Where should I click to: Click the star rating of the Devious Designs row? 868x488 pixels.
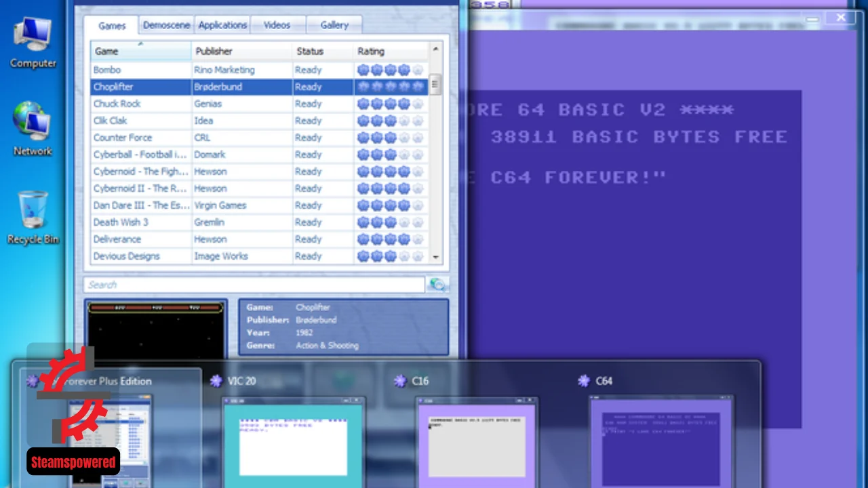pyautogui.click(x=391, y=256)
